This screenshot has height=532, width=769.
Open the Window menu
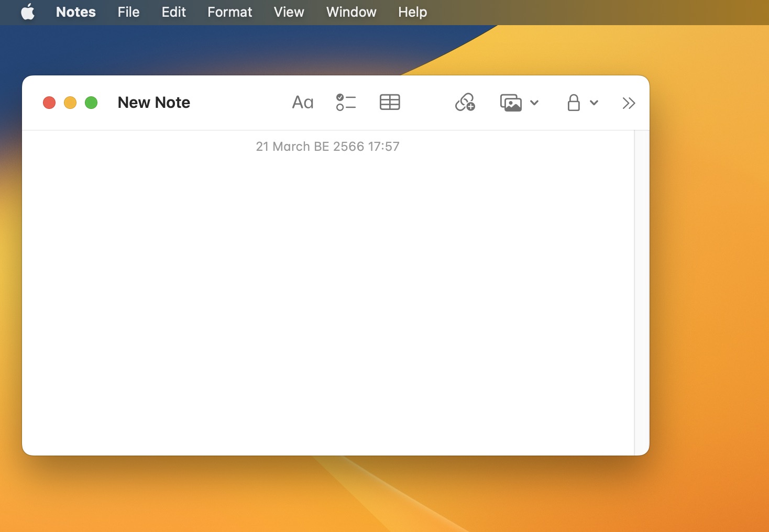(x=351, y=12)
